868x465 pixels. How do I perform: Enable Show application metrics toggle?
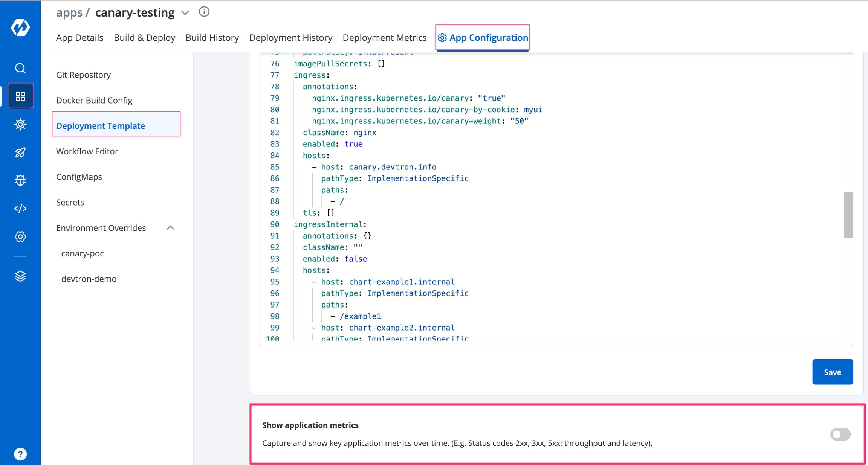point(840,434)
